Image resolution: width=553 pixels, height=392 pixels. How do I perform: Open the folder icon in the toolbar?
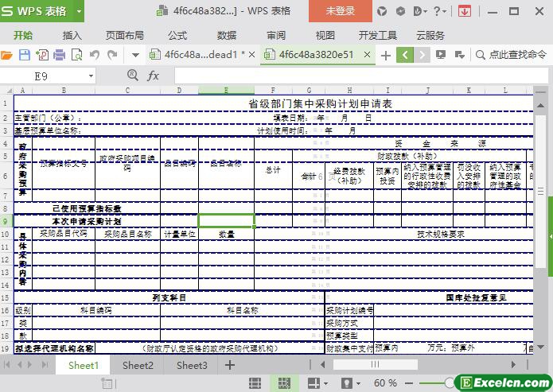pos(6,55)
